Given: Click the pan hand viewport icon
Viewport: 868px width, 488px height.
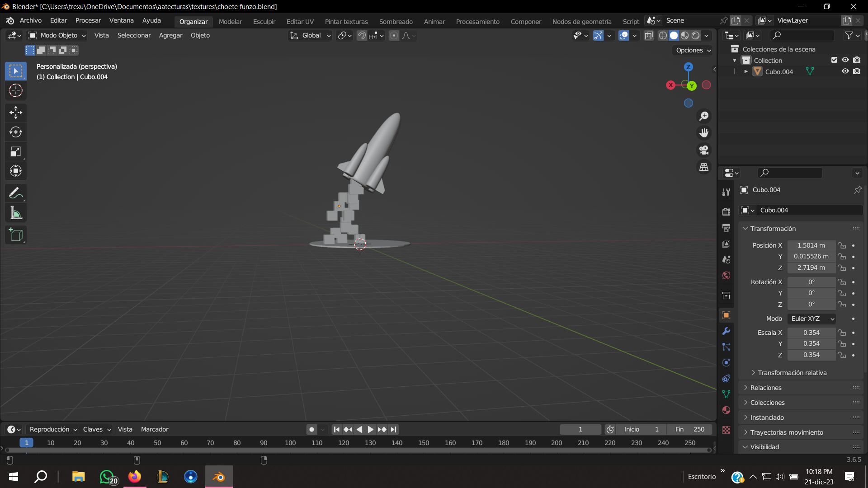Looking at the screenshot, I should [x=704, y=133].
